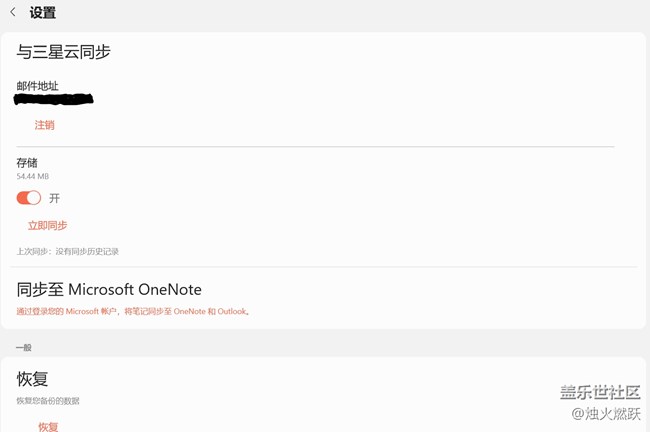
Task: Click the Microsoft account sign-in description
Action: pyautogui.click(x=133, y=311)
